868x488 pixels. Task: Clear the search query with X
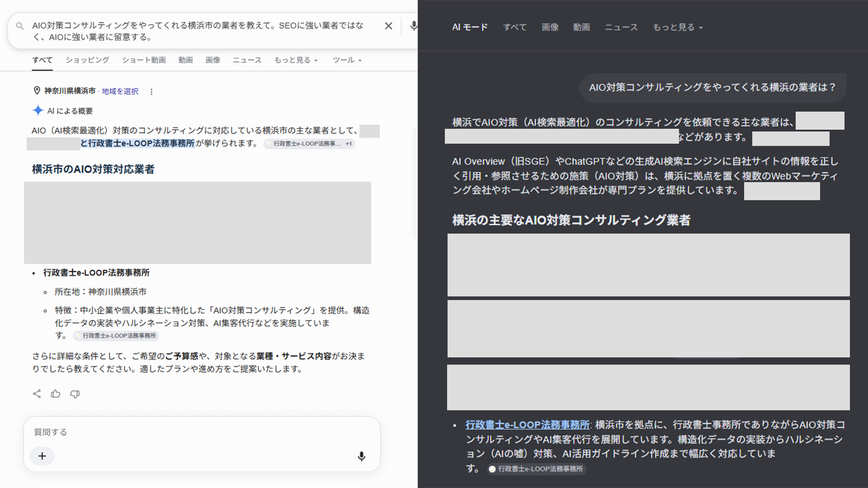coord(388,26)
